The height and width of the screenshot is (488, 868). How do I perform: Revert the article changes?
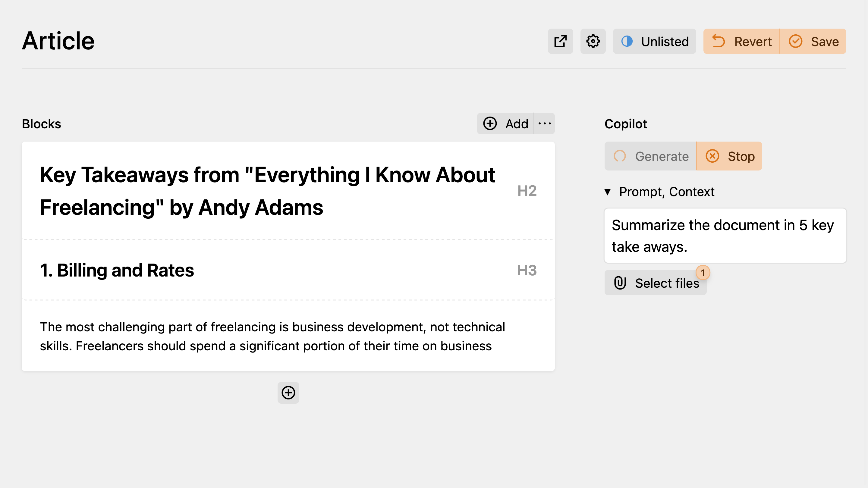point(741,41)
